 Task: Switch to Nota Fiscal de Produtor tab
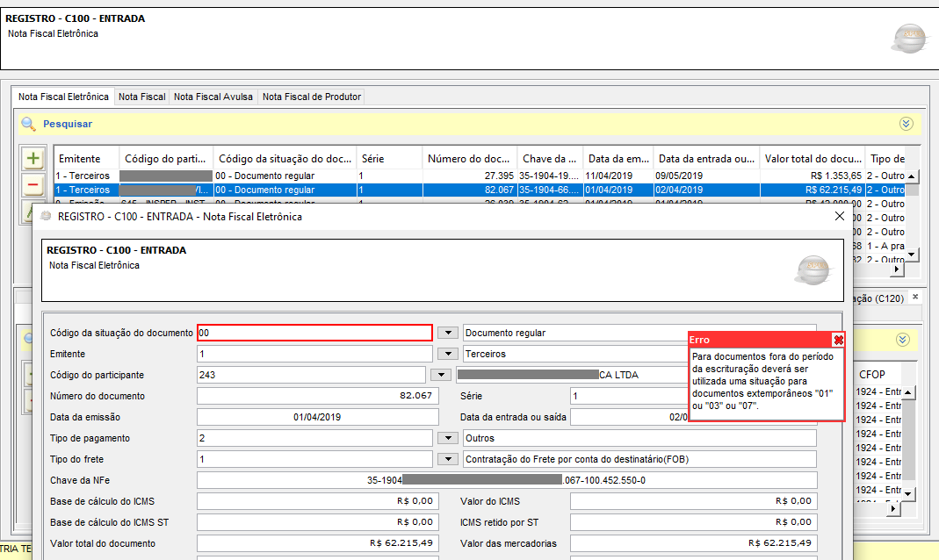pyautogui.click(x=311, y=97)
